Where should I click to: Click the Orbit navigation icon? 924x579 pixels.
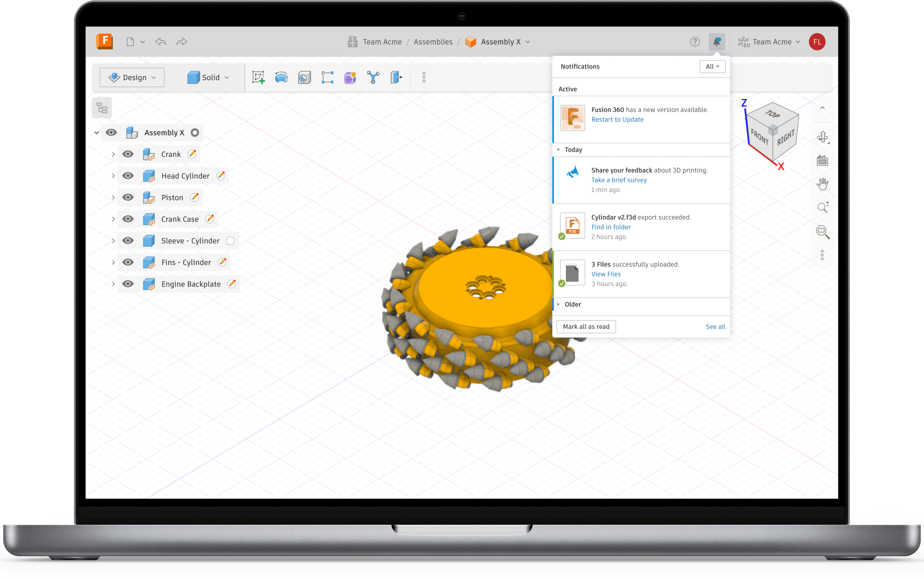[x=822, y=137]
